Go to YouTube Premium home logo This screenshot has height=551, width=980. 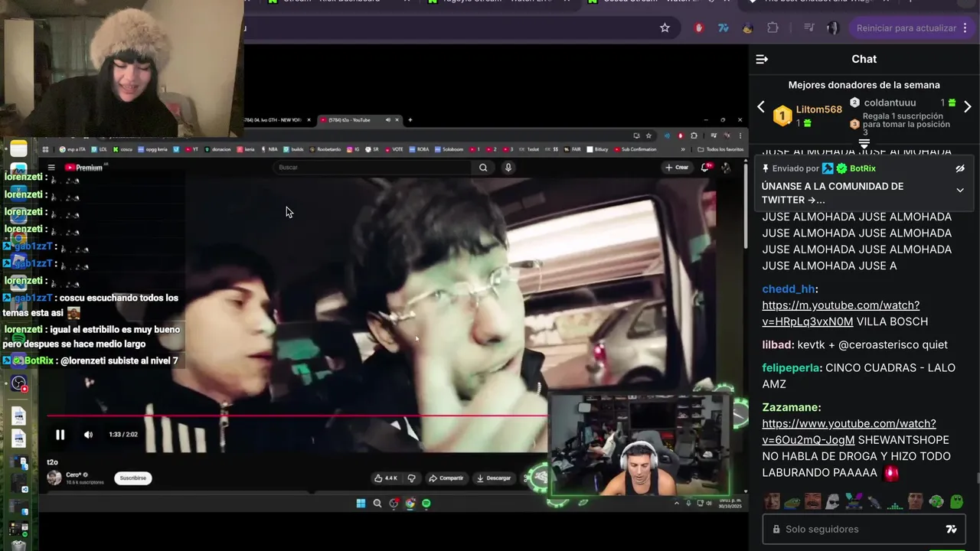pos(83,168)
